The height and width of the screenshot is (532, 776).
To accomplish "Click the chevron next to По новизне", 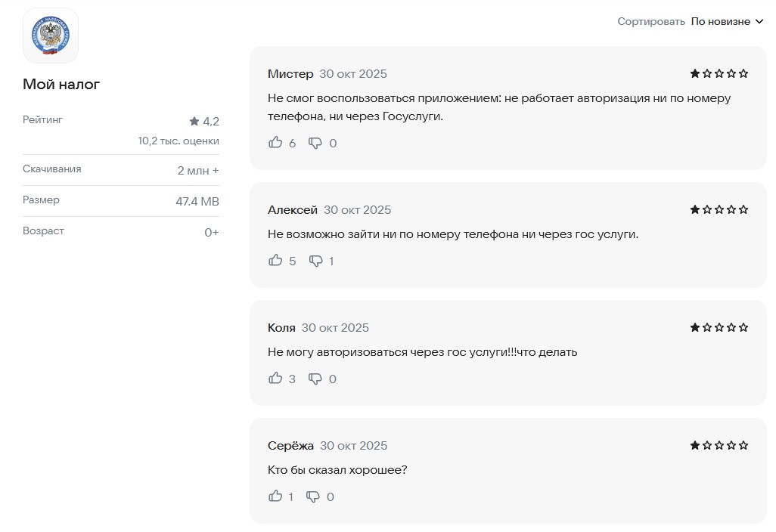I will point(759,22).
